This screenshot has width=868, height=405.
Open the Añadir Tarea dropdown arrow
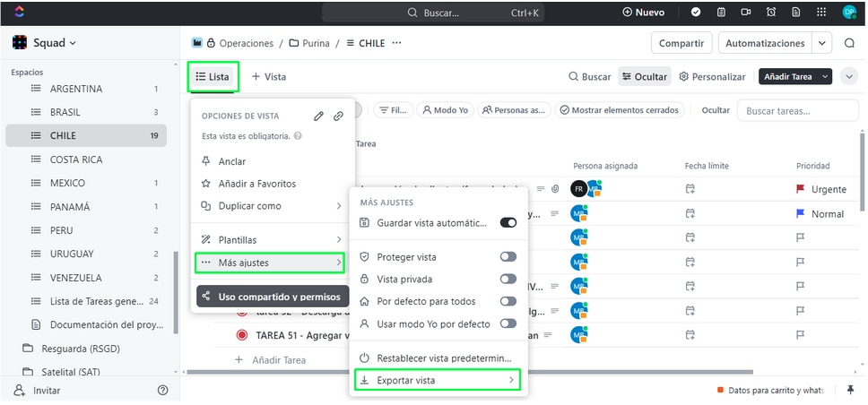point(825,77)
